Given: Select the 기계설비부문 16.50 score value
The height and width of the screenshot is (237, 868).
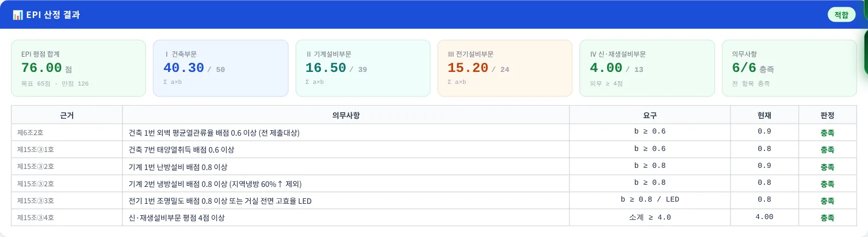Looking at the screenshot, I should tap(325, 68).
